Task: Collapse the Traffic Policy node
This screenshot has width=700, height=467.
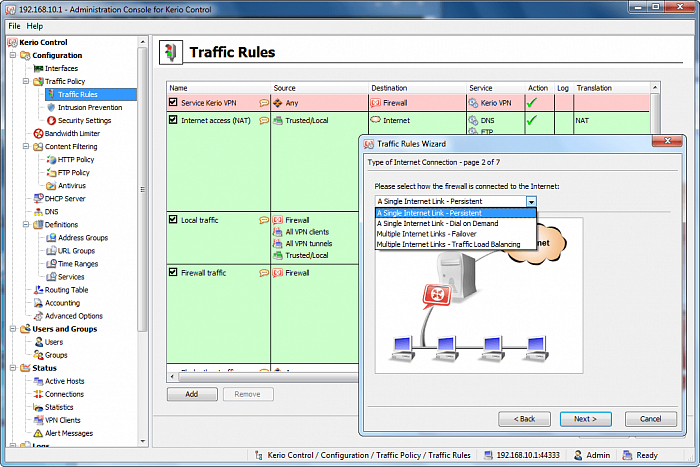Action: (26, 81)
